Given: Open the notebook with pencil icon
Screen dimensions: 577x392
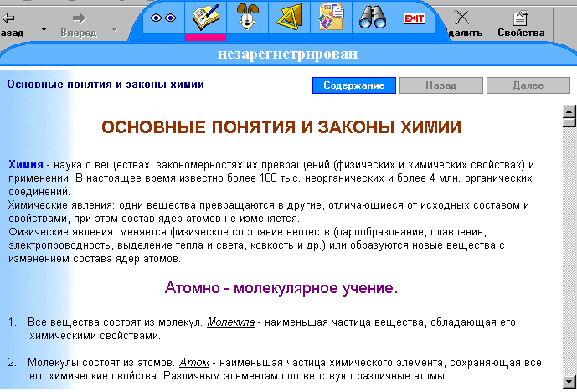Looking at the screenshot, I should coord(205,18).
